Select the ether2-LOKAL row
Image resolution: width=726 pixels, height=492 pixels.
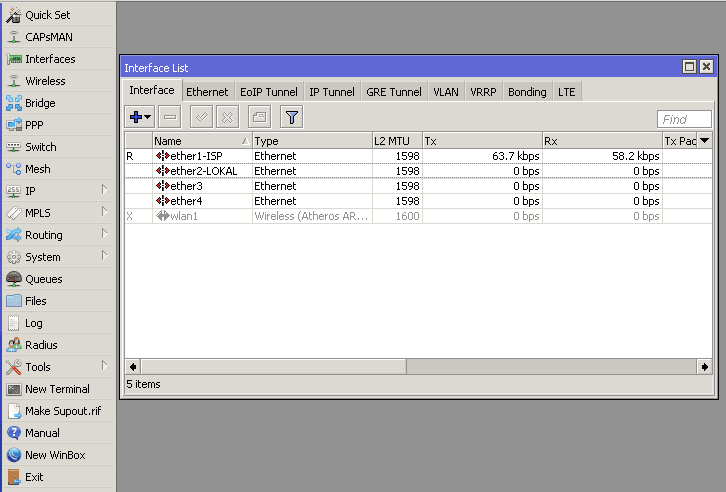click(418, 171)
